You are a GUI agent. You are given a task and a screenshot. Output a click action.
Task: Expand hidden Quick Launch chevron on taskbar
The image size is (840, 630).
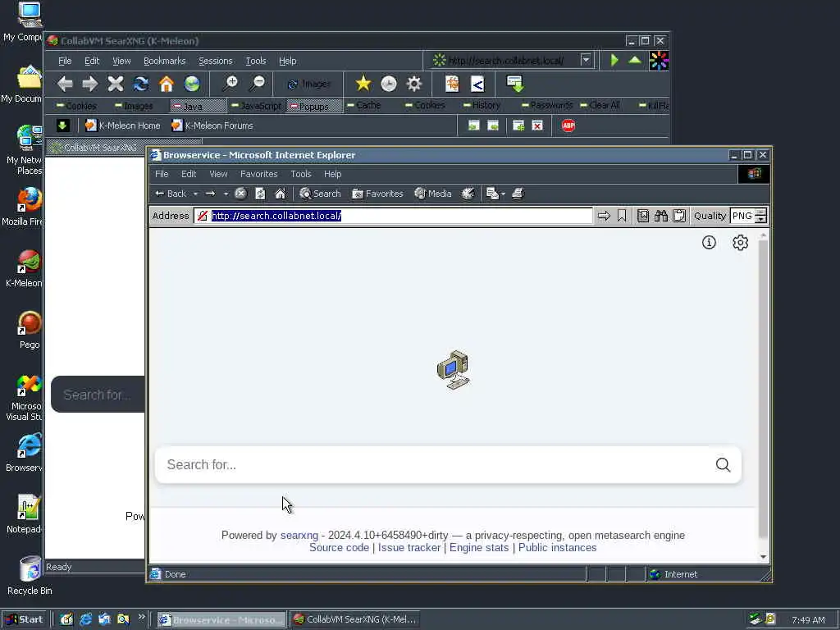point(141,617)
